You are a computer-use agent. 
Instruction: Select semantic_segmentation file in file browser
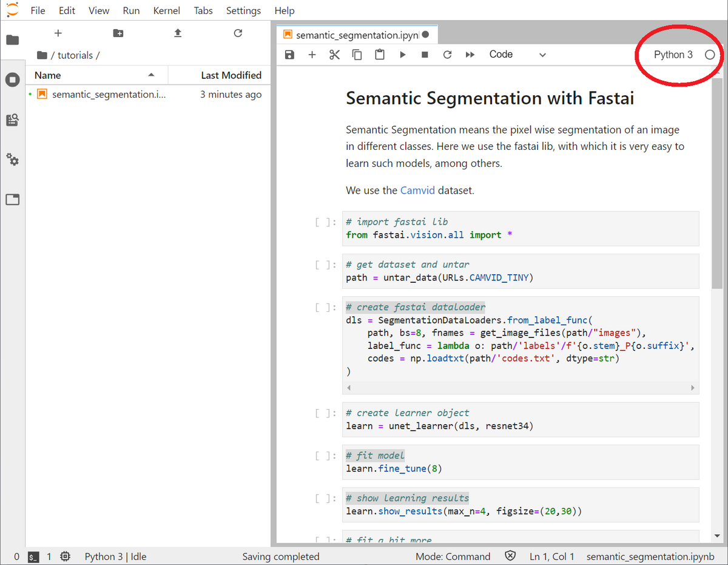[x=148, y=94]
